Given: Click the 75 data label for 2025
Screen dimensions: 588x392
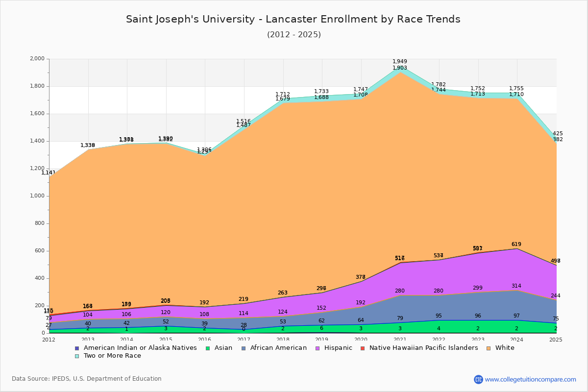Looking at the screenshot, I should coord(556,318).
